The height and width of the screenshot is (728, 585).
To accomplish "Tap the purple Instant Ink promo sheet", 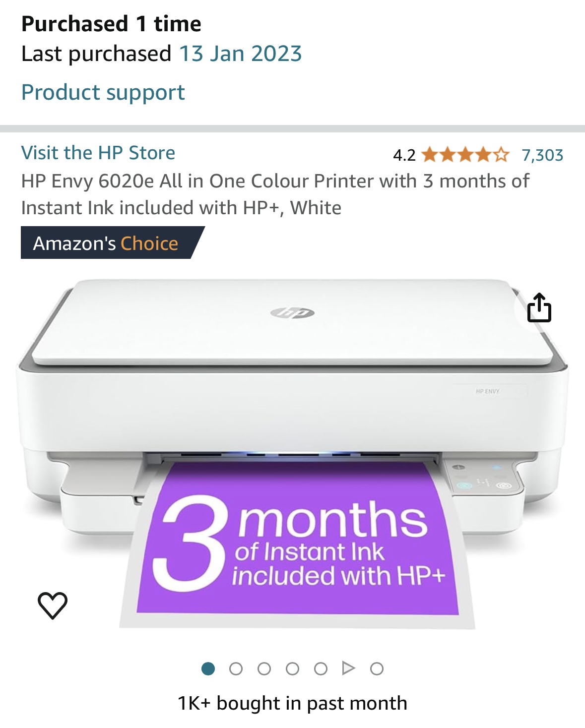I will [298, 543].
